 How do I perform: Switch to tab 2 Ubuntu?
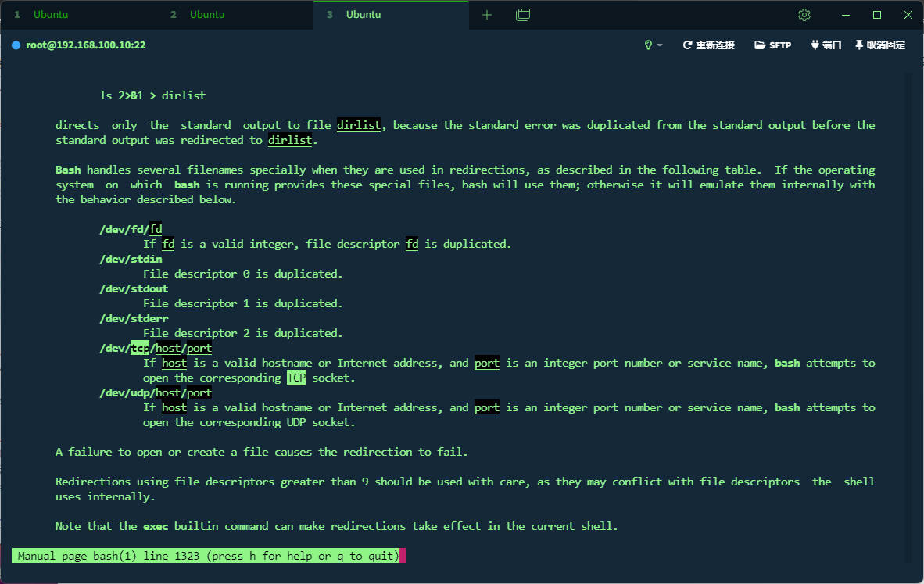pyautogui.click(x=235, y=15)
